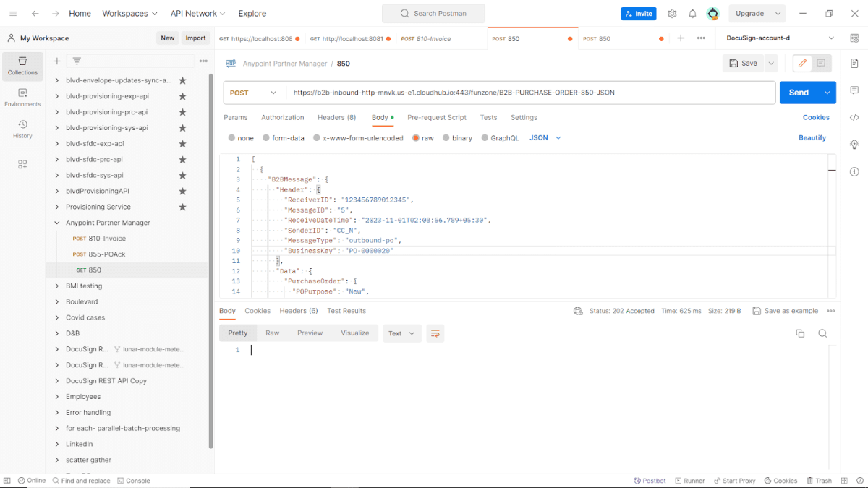The height and width of the screenshot is (488, 868).
Task: Open the settings gear icon
Action: (672, 13)
